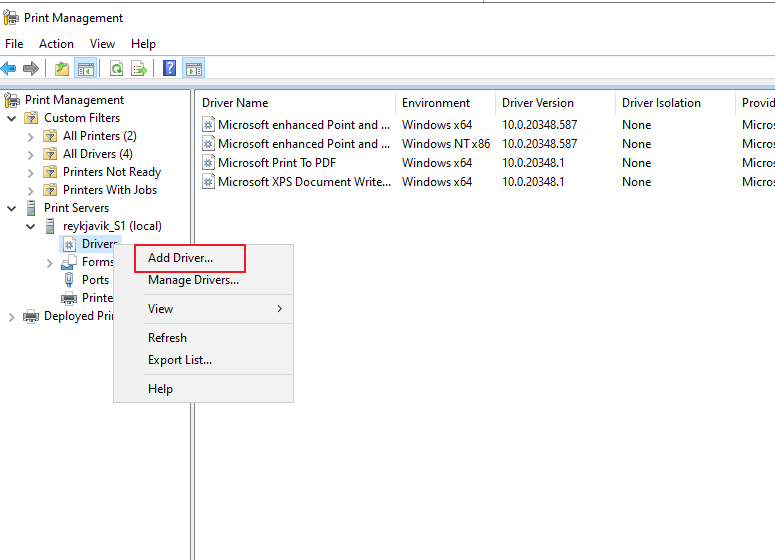
Task: Toggle the Show/Hide Action Pane icon
Action: click(193, 68)
